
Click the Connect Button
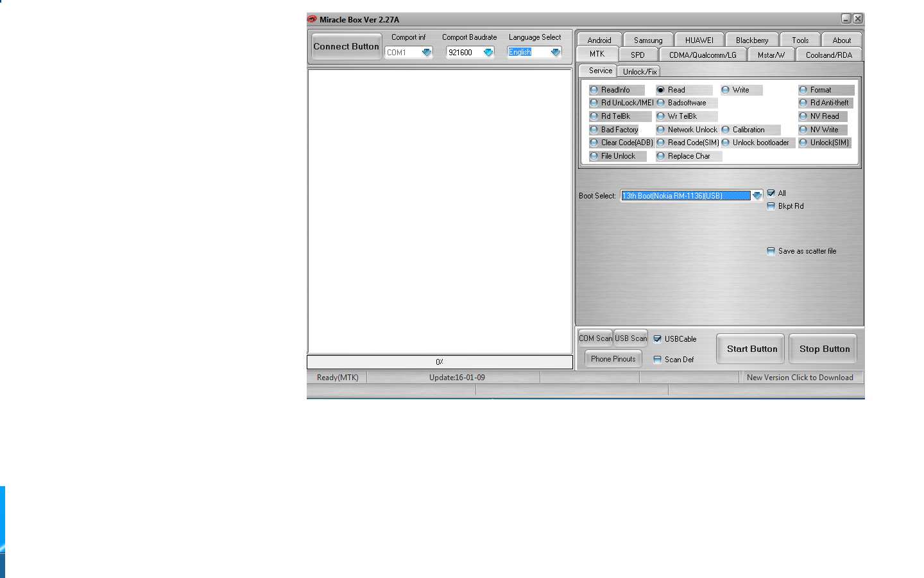(346, 46)
